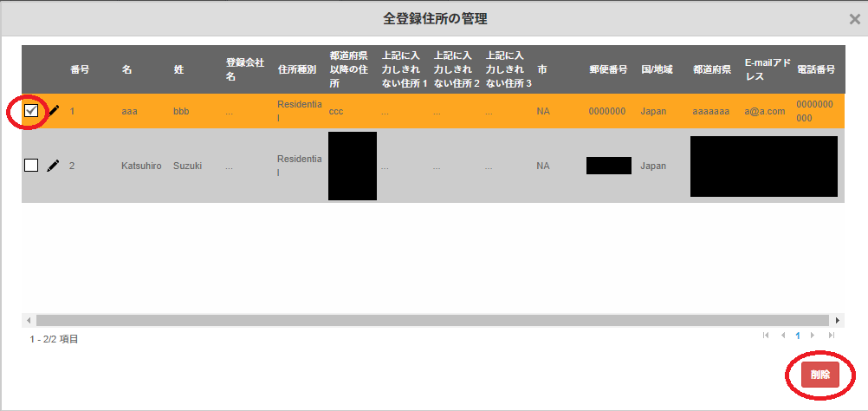Click the 登録会社名 column header
The image size is (868, 411).
click(x=244, y=69)
